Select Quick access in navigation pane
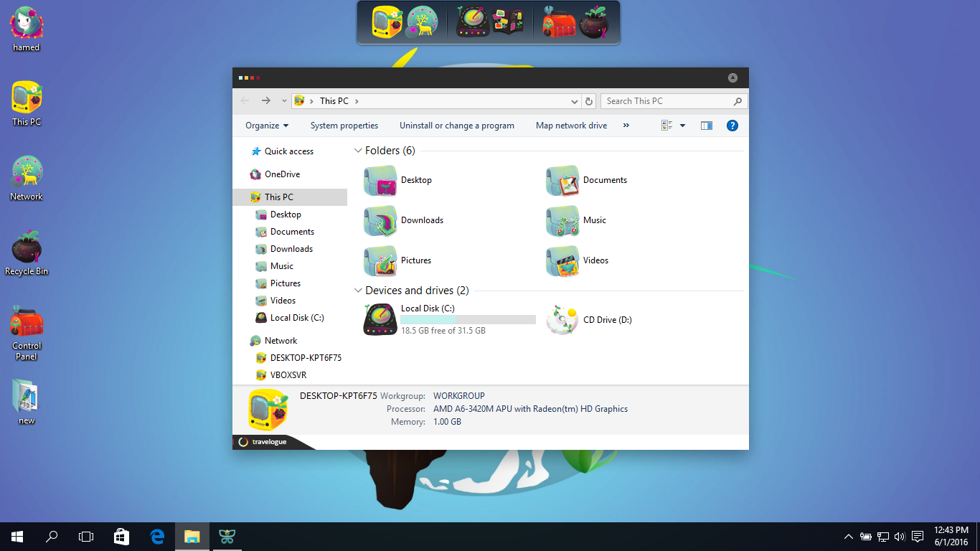The image size is (980, 551). coord(288,151)
